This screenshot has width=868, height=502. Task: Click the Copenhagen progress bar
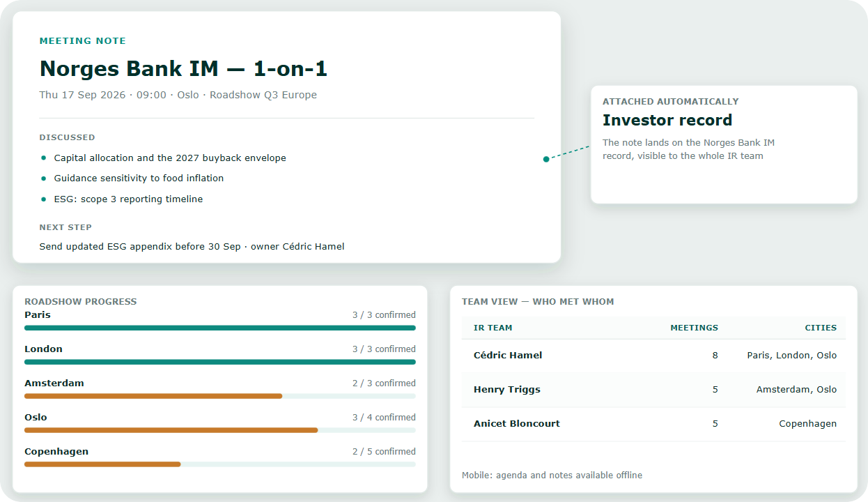(220, 464)
